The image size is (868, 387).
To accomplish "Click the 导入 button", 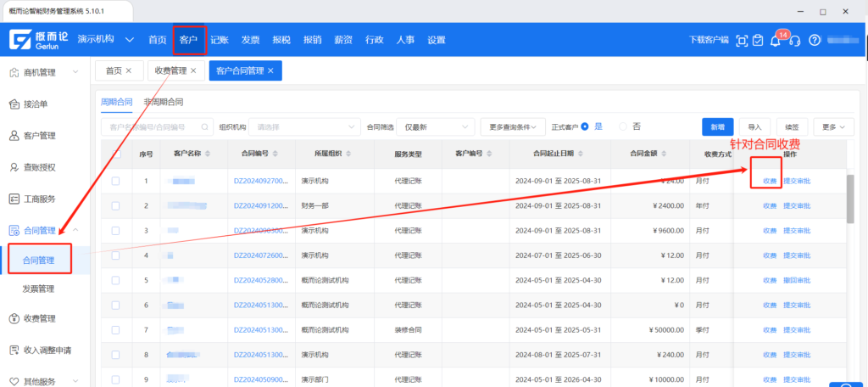I will click(x=754, y=127).
